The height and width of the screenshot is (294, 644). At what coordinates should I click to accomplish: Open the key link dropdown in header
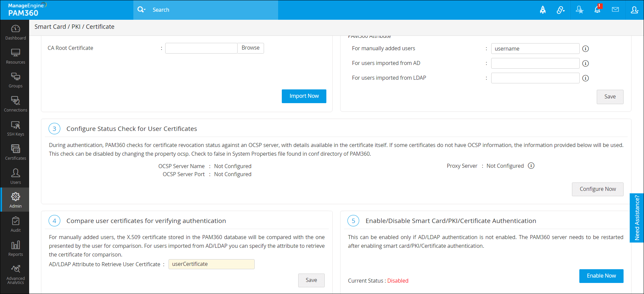tap(561, 10)
